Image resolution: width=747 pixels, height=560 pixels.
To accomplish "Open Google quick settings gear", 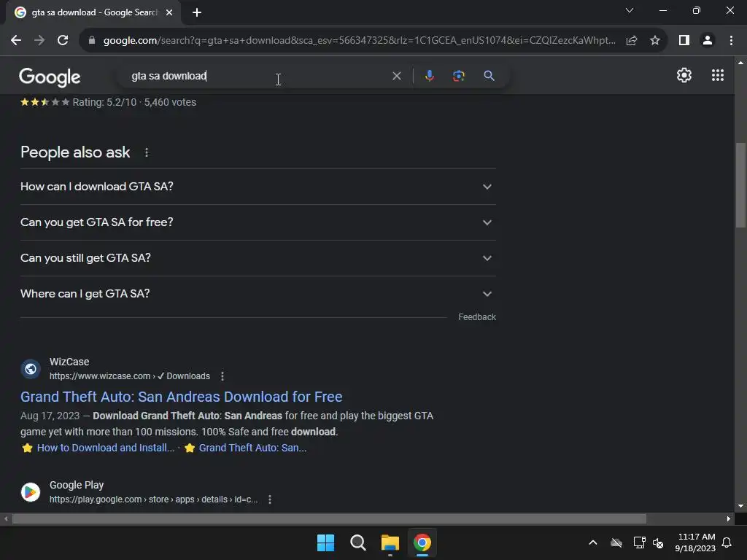I will [x=684, y=75].
